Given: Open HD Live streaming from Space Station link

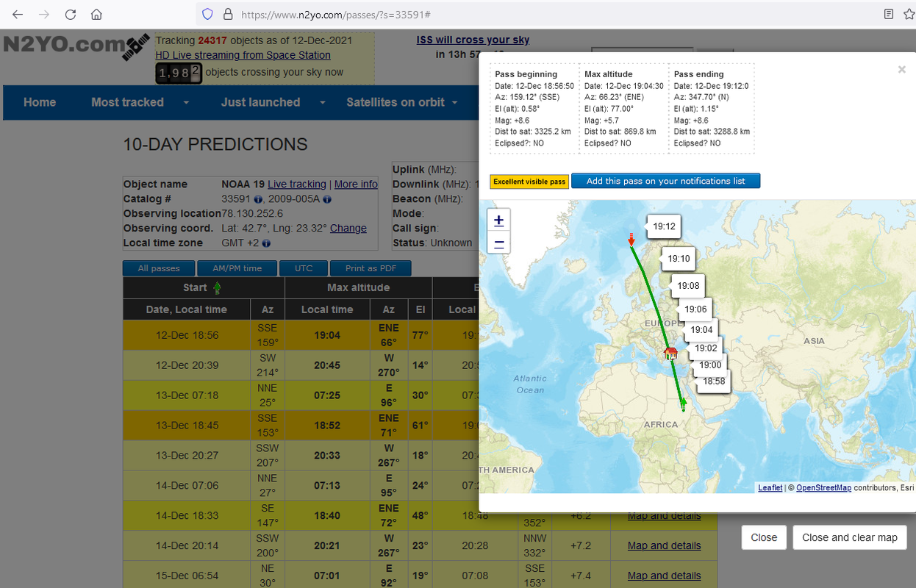Looking at the screenshot, I should point(243,55).
